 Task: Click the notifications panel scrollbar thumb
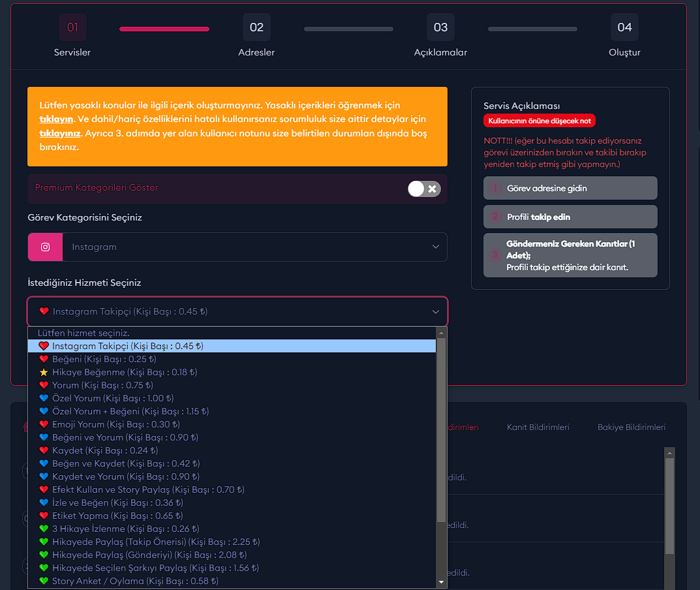pyautogui.click(x=669, y=506)
